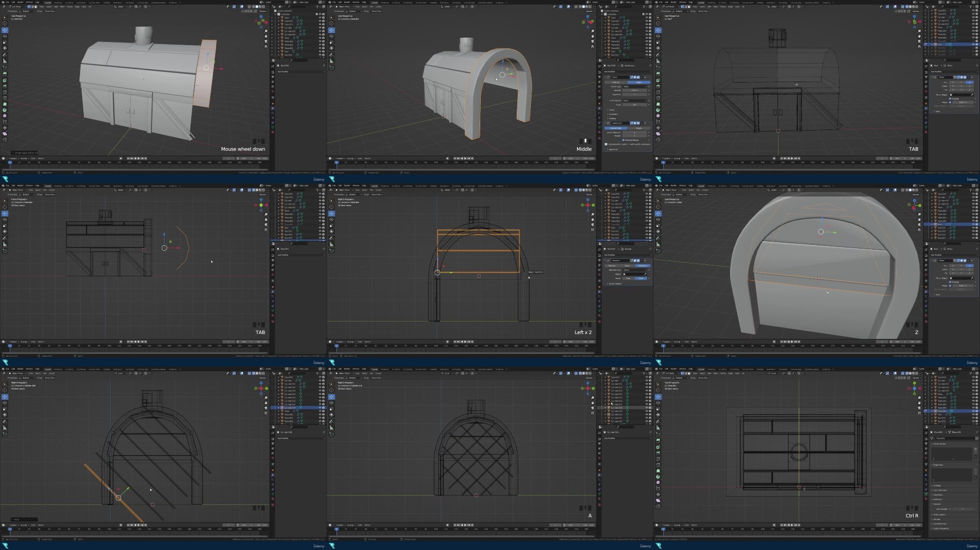Viewport: 980px width, 550px height.
Task: Select Poly Build tool in 'Mouse wheel down' frame
Action: tap(5, 104)
